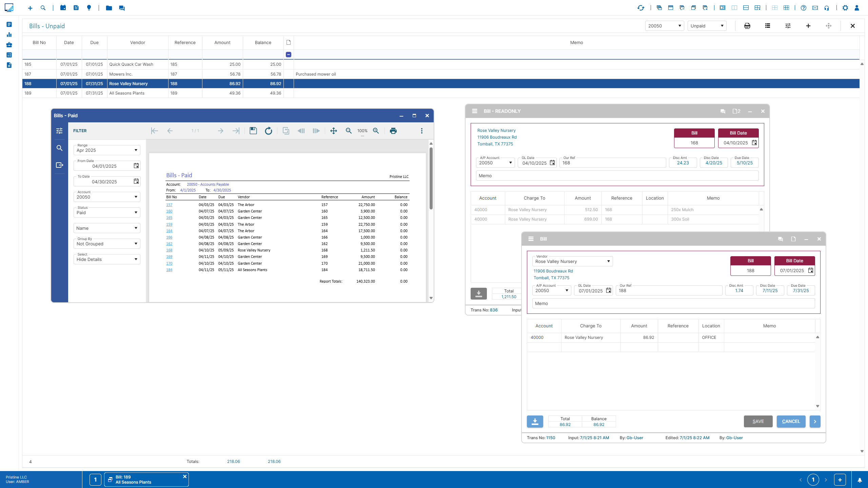Zoom in on the report preview
This screenshot has width=868, height=488.
point(376,131)
